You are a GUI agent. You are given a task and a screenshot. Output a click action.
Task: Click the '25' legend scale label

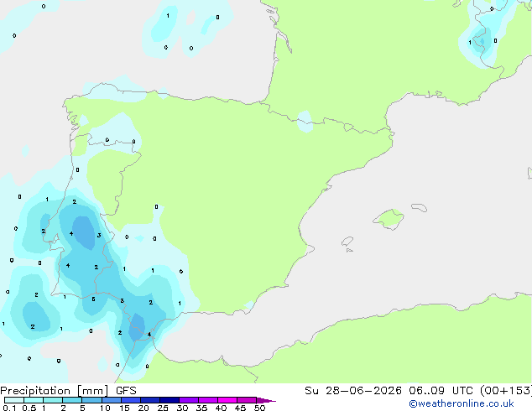163,408
